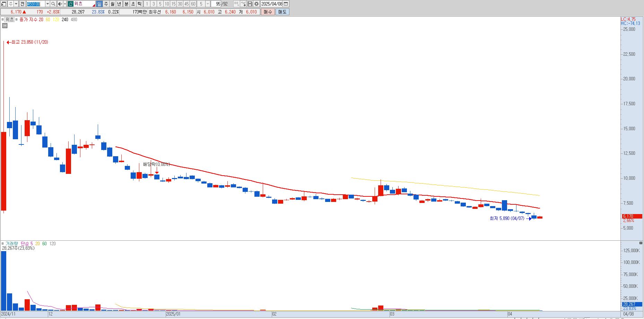Click the small square before 위츠 legend
644x319 pixels.
3,19
